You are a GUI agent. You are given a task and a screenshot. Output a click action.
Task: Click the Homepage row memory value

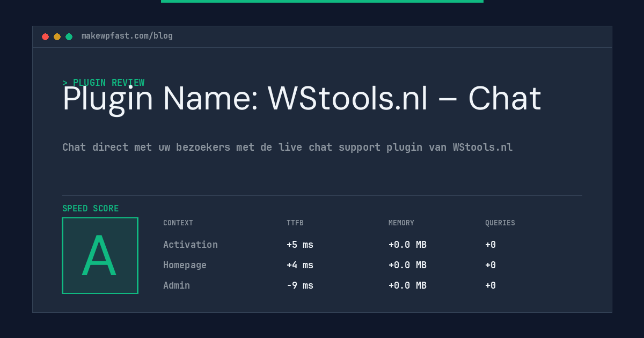point(407,265)
